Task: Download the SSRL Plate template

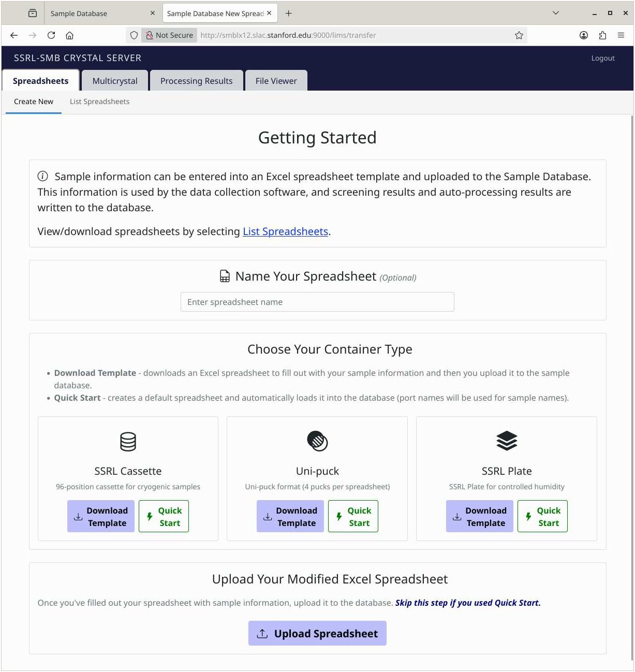Action: [480, 516]
